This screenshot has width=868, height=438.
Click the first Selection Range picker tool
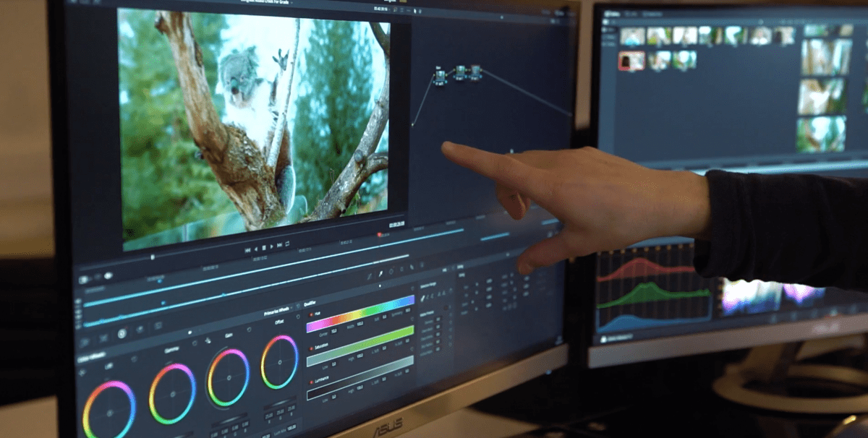click(422, 299)
